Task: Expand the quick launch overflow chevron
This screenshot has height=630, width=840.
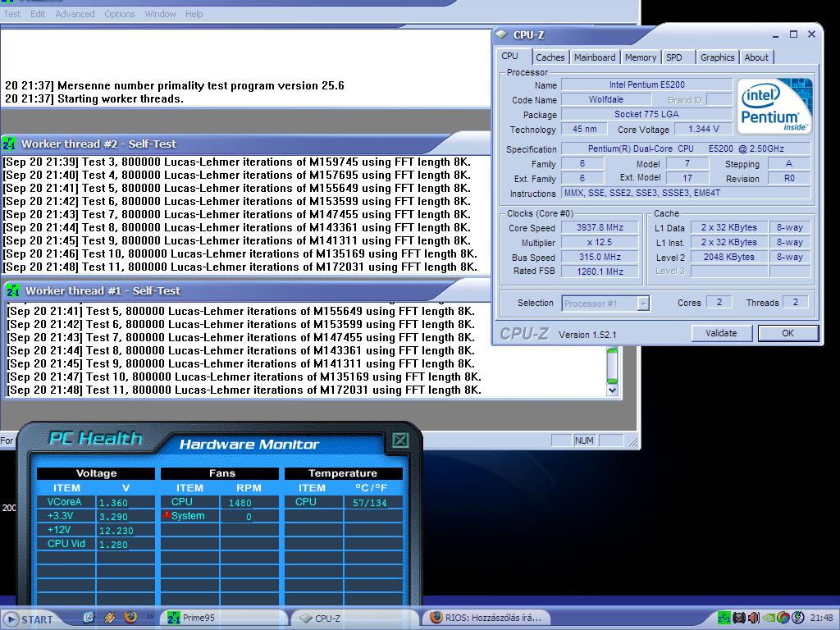Action: pos(149,617)
